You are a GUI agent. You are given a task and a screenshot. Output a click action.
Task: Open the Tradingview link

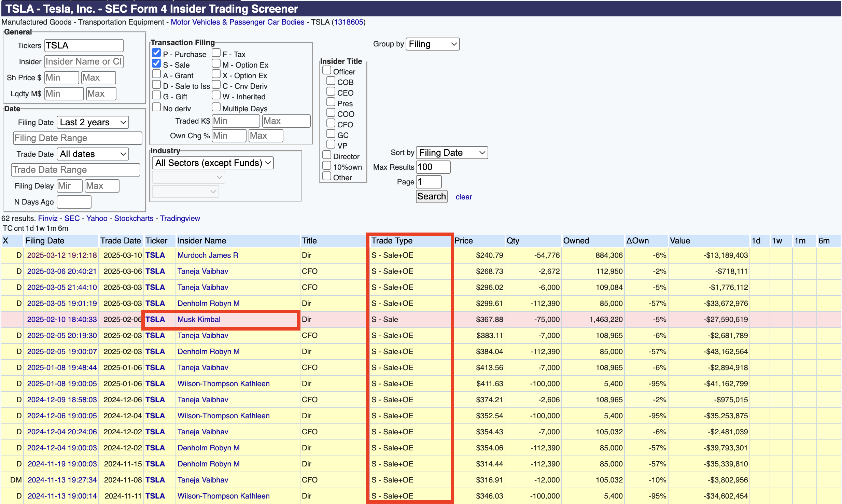180,219
